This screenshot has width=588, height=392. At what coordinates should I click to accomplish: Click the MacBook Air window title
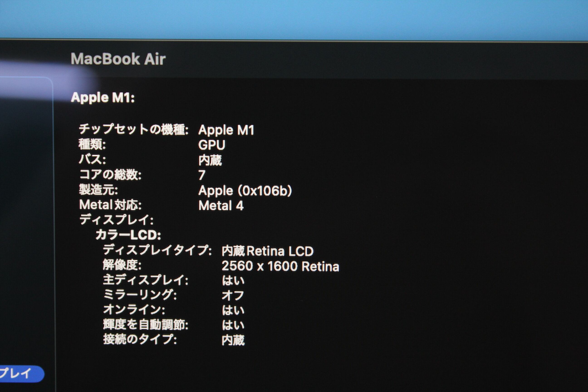pyautogui.click(x=118, y=59)
